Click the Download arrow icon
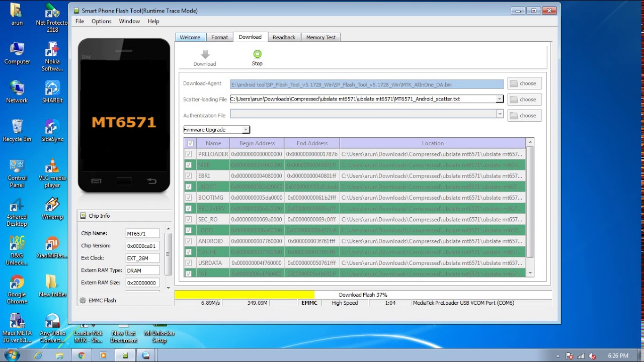 coord(205,54)
